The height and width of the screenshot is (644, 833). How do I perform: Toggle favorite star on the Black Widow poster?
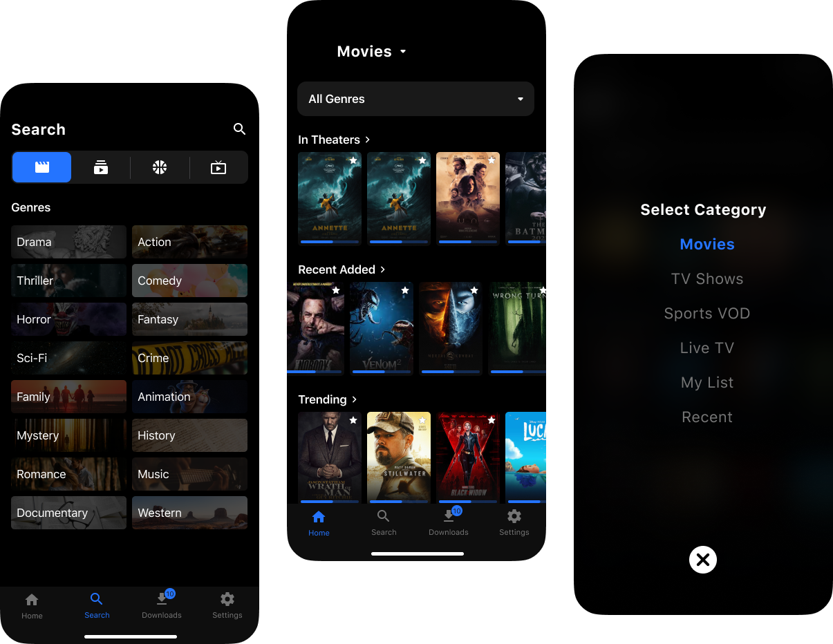point(492,420)
